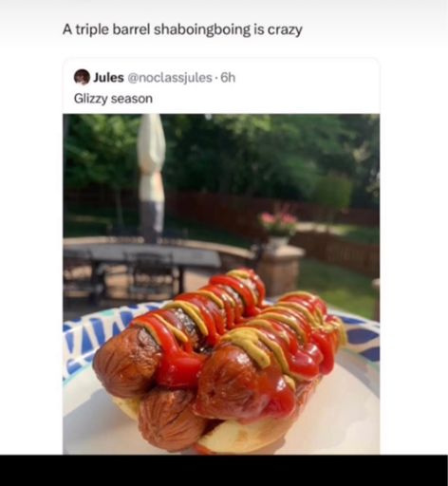The height and width of the screenshot is (486, 448).
Task: Click the quoted tweet card header area
Action: [221, 85]
